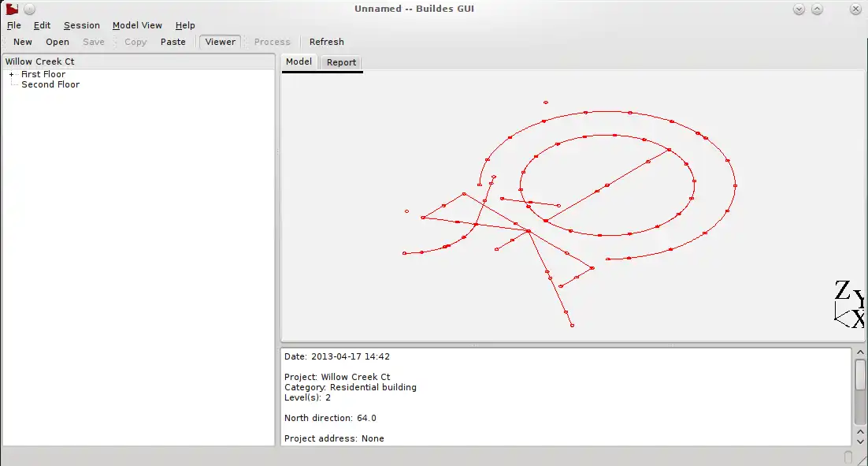Click the isolated node above the outer arc

[546, 103]
